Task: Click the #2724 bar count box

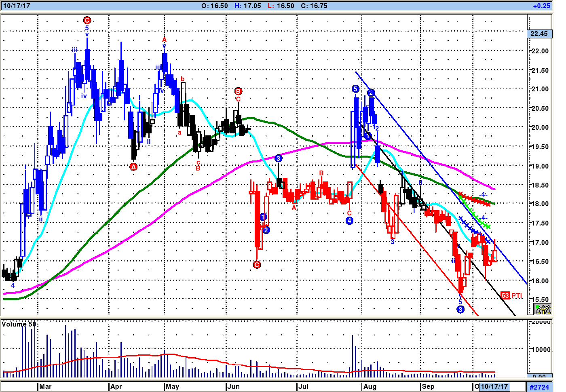Action: [x=539, y=387]
